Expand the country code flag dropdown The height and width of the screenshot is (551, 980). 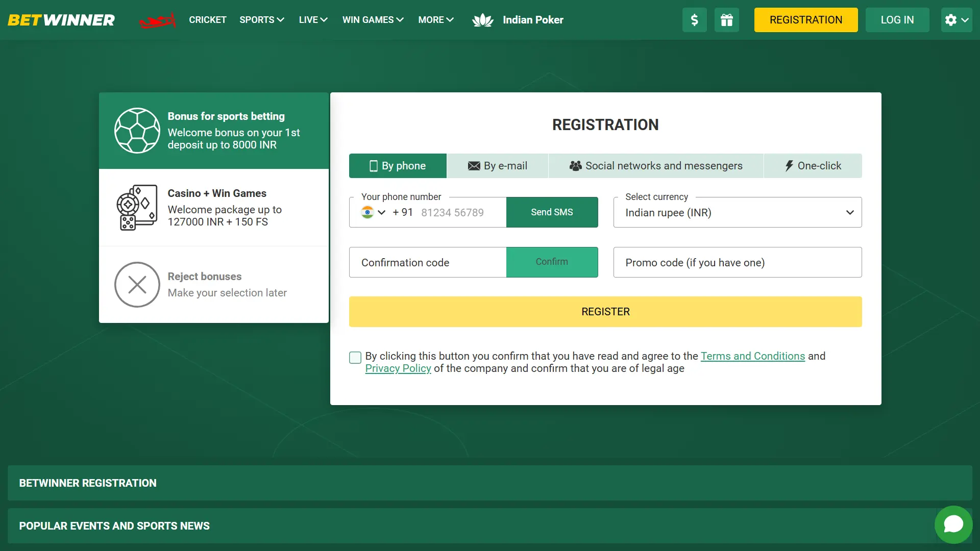coord(372,212)
